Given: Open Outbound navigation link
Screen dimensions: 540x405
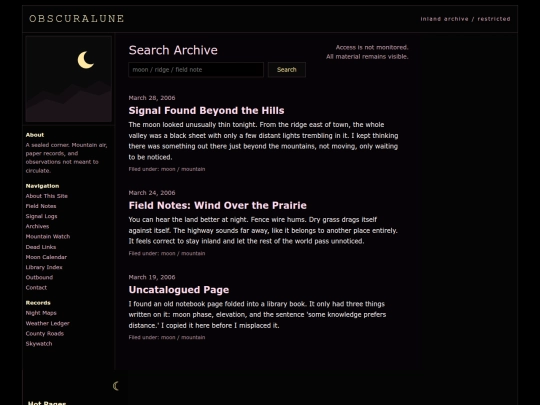Looking at the screenshot, I should [39, 277].
